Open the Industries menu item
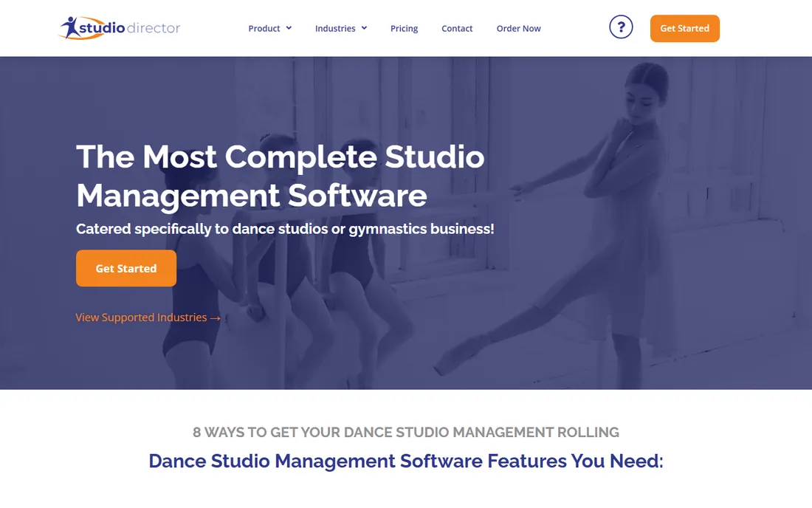 335,29
